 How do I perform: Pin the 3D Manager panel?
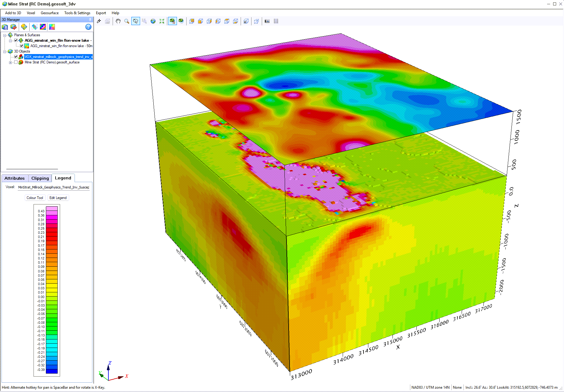[90, 19]
